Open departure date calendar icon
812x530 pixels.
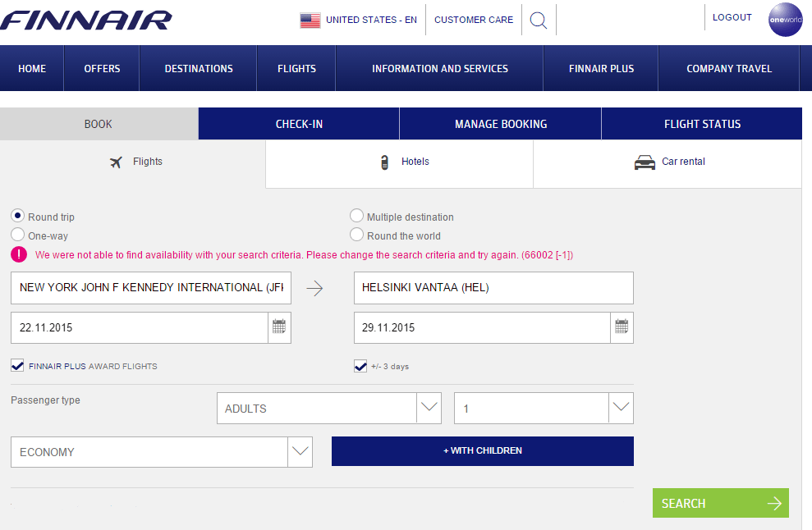click(x=279, y=327)
